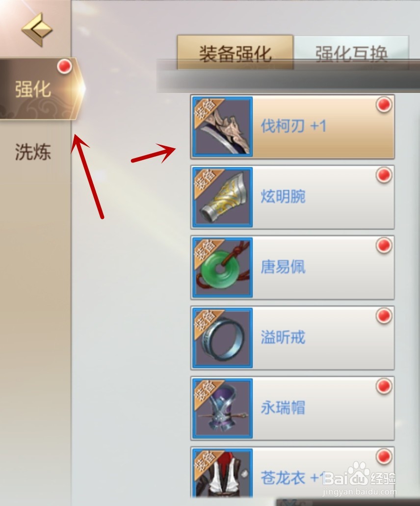Choose the 唐易佩 list entry
Screen dimensions: 420x506
coord(292,267)
